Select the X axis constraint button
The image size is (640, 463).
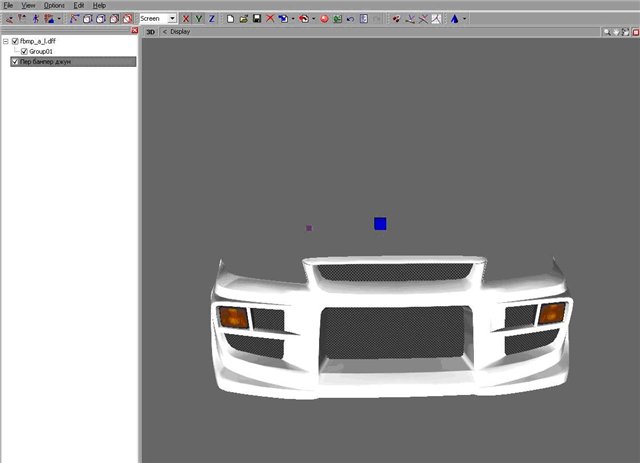coord(186,19)
